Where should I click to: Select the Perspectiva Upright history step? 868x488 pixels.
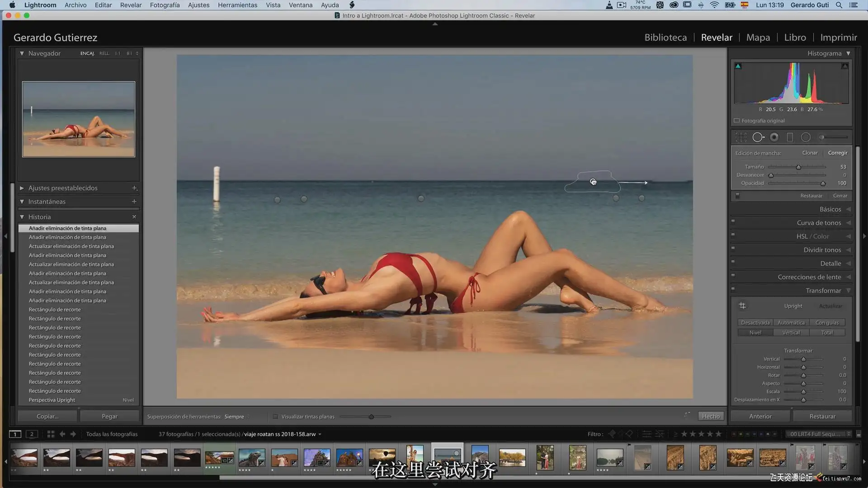[52, 400]
